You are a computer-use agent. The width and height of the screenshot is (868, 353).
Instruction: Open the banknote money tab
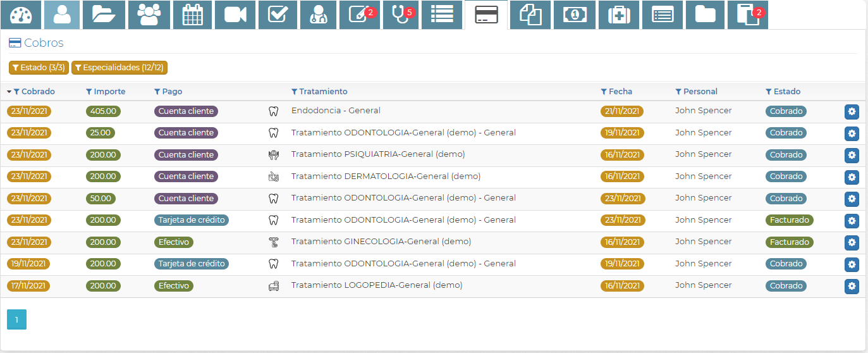[575, 15]
